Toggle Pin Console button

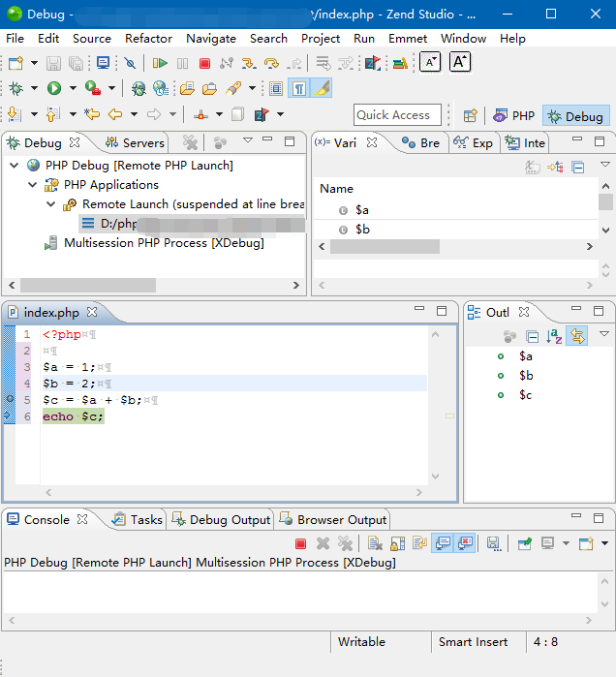point(525,543)
